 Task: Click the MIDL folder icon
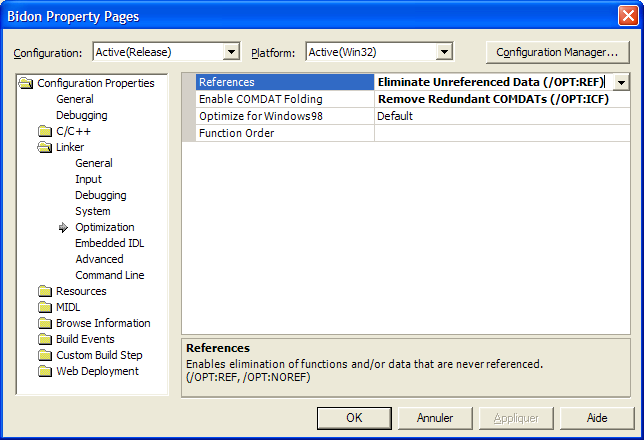pos(45,307)
